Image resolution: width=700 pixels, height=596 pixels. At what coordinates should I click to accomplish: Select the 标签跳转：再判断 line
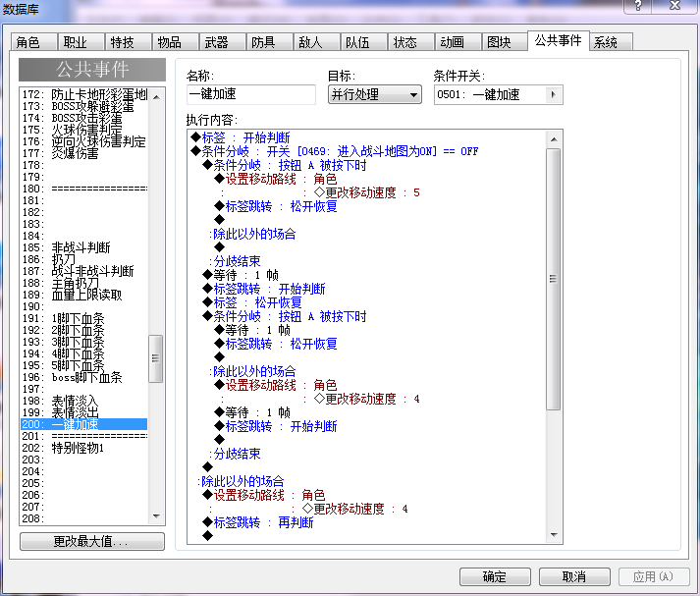tap(258, 522)
